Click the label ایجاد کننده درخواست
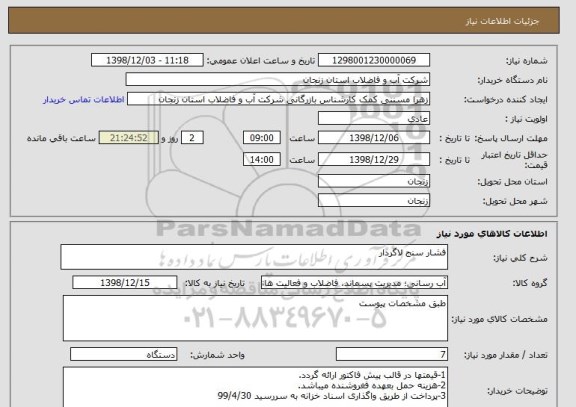Screen dimensions: 576x407 [506, 100]
